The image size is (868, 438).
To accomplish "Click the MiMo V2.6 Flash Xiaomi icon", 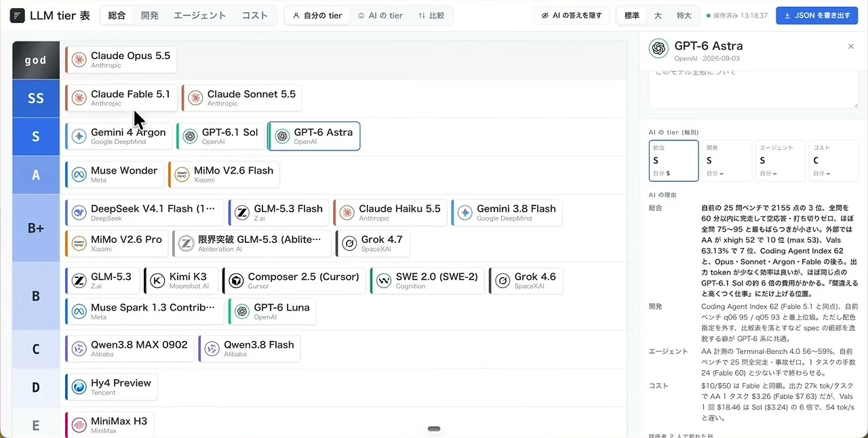I will click(182, 174).
